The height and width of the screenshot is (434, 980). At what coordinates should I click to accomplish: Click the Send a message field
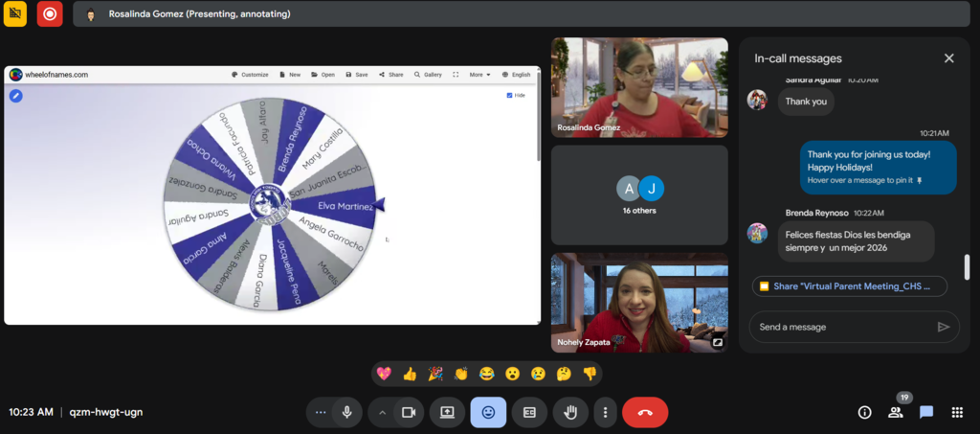coord(842,327)
